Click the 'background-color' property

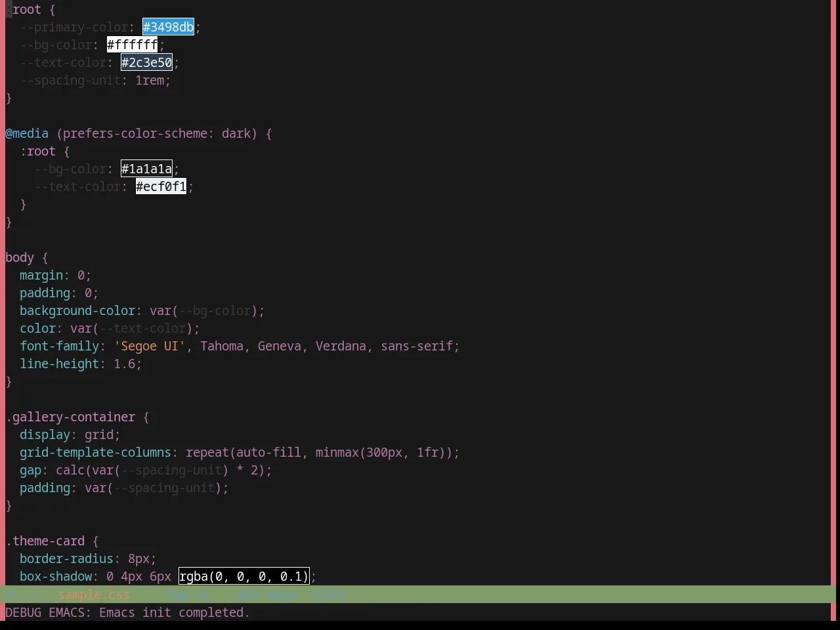77,310
